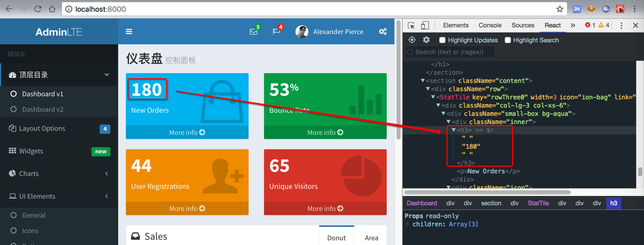Collapse the div className="row" node
Screen dimensions: 644x245
tap(428, 89)
